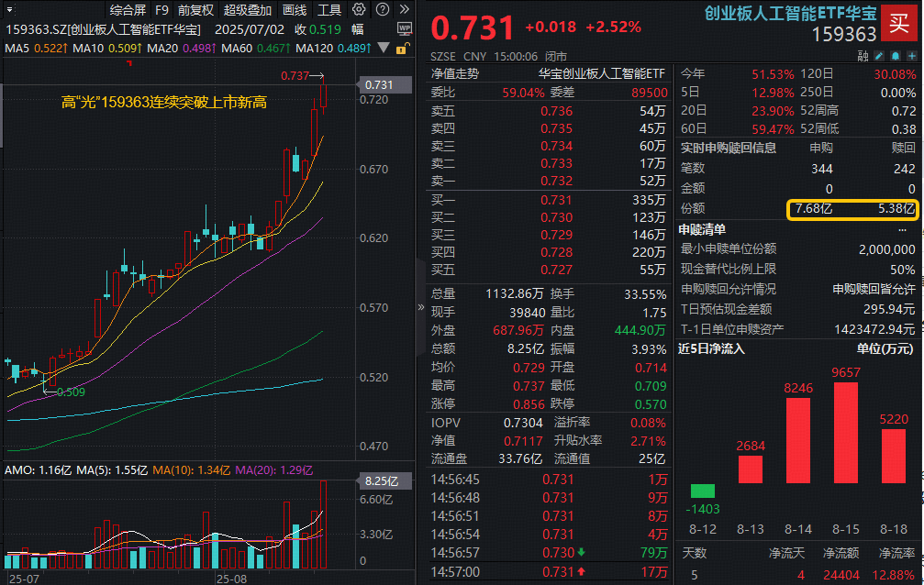Click the 14:57:00 trade tick row

point(548,572)
